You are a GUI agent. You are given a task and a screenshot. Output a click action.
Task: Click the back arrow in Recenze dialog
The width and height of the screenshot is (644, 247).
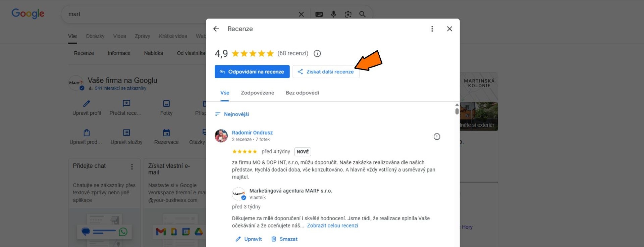[216, 29]
